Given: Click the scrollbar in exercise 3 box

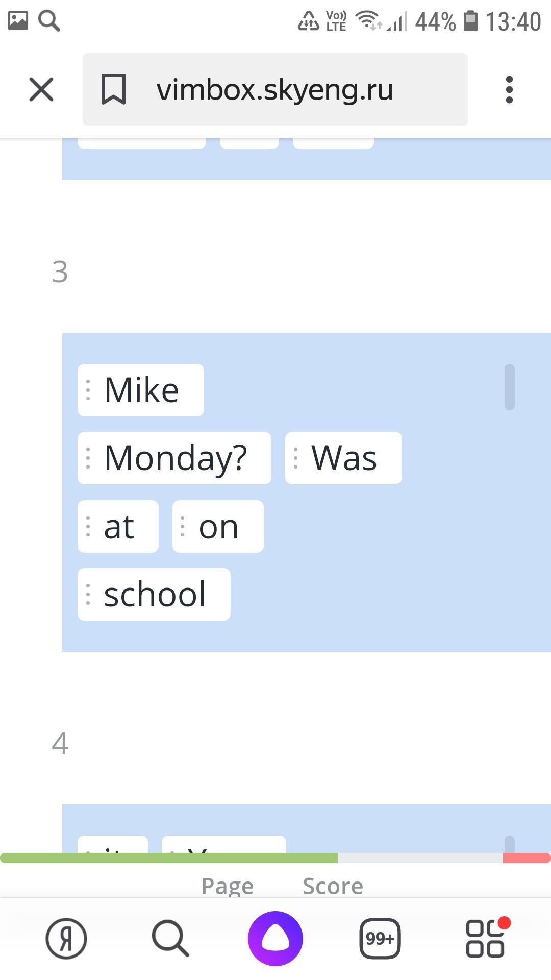Looking at the screenshot, I should (509, 387).
